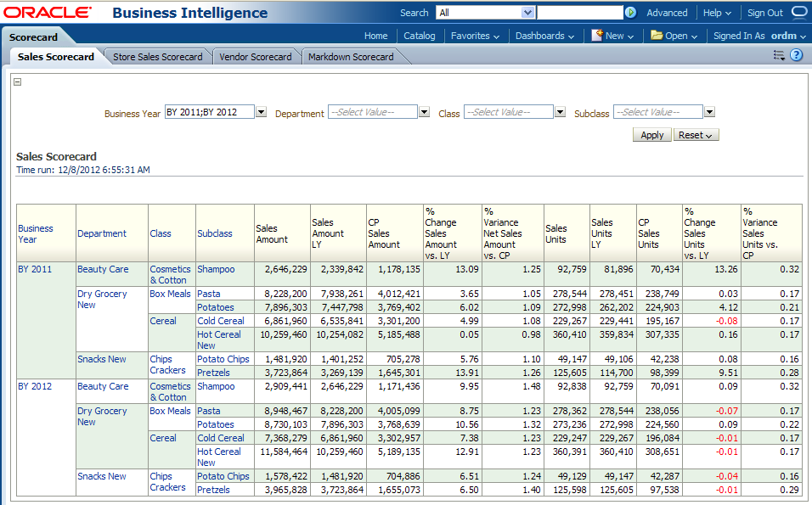Open the Subclass dropdown arrow
812x505 pixels.
click(x=709, y=112)
